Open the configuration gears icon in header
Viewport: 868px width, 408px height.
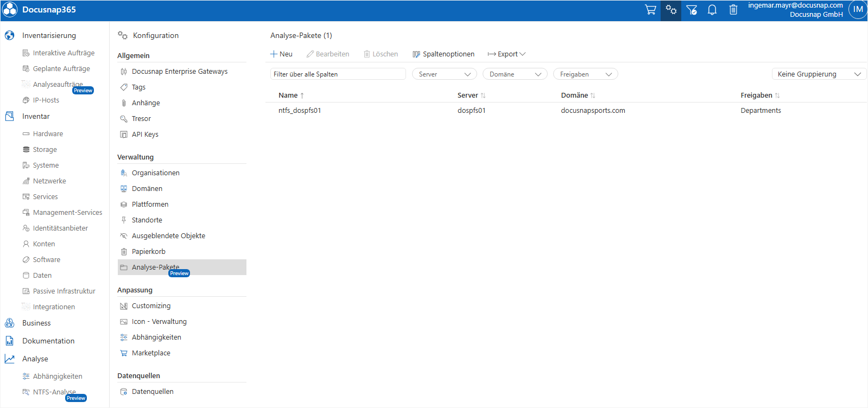pos(671,10)
